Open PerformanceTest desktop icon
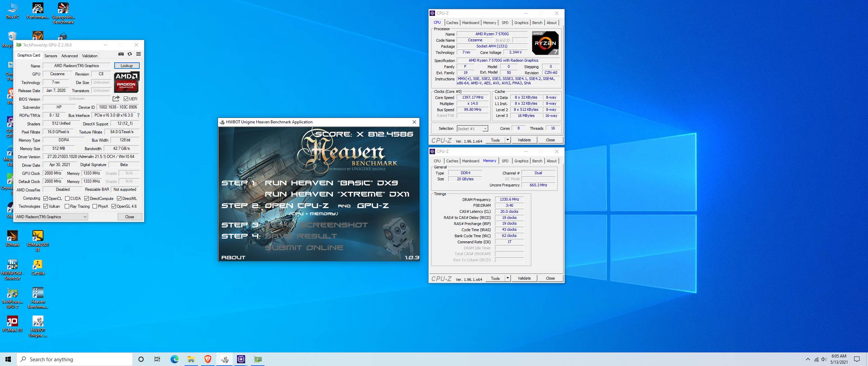Image resolution: width=868 pixels, height=366 pixels. (x=38, y=11)
